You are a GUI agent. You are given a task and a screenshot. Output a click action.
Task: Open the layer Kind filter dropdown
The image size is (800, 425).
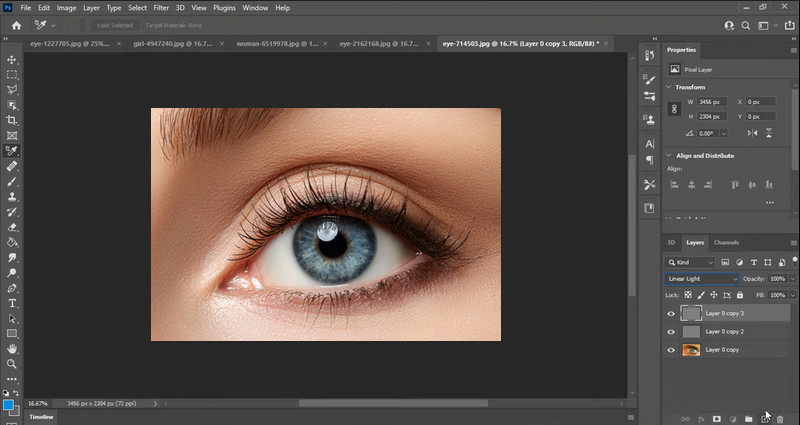(x=690, y=262)
